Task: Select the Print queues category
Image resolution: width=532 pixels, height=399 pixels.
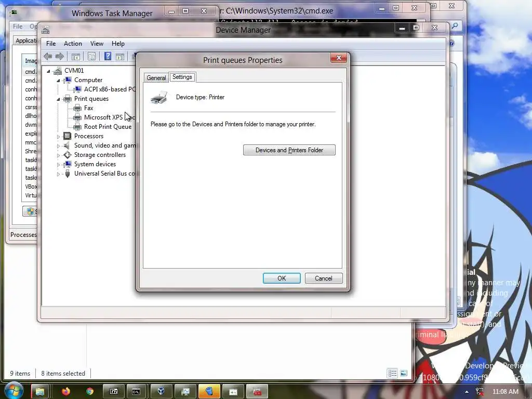Action: pyautogui.click(x=91, y=99)
